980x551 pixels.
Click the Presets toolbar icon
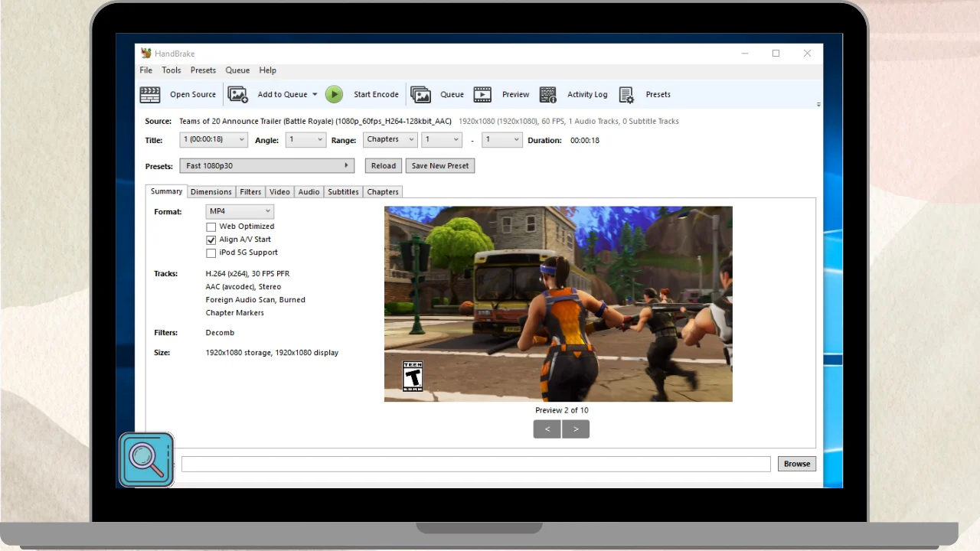[626, 95]
